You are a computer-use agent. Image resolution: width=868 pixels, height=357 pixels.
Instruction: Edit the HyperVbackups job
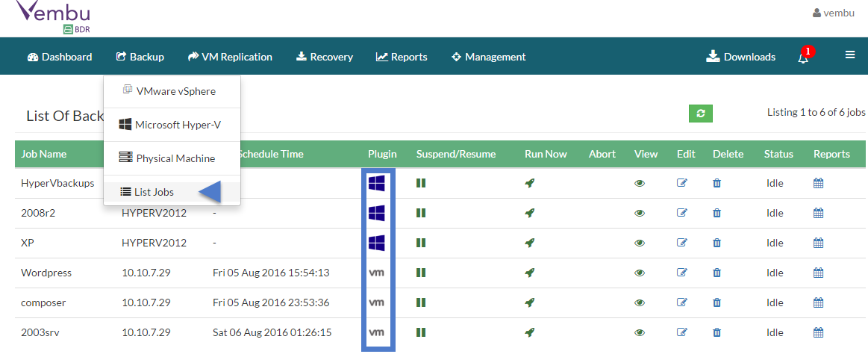pos(682,182)
